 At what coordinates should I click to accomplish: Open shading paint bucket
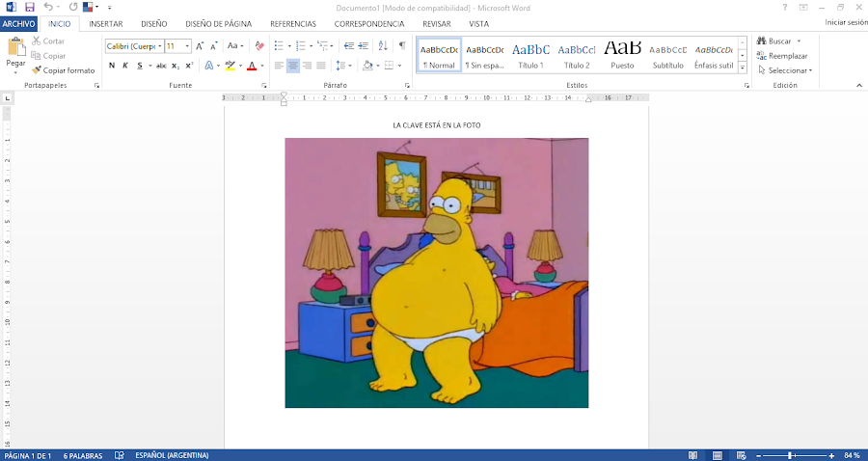tap(367, 66)
